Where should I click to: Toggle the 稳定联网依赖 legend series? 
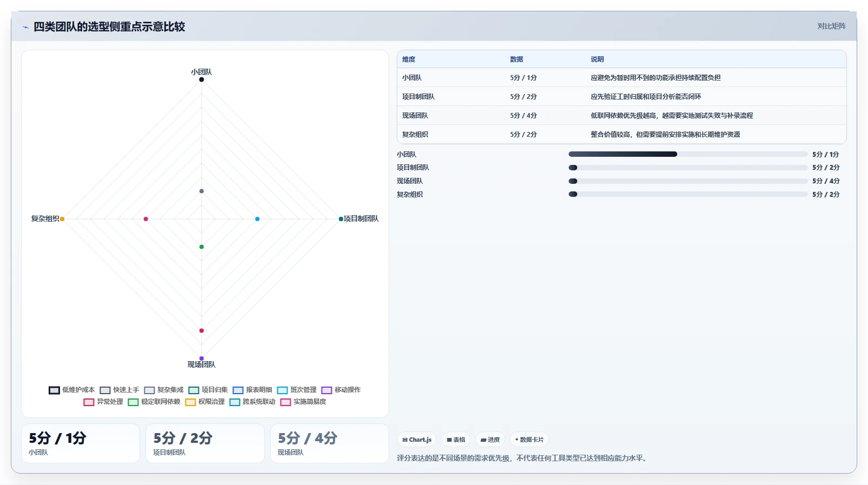click(154, 402)
